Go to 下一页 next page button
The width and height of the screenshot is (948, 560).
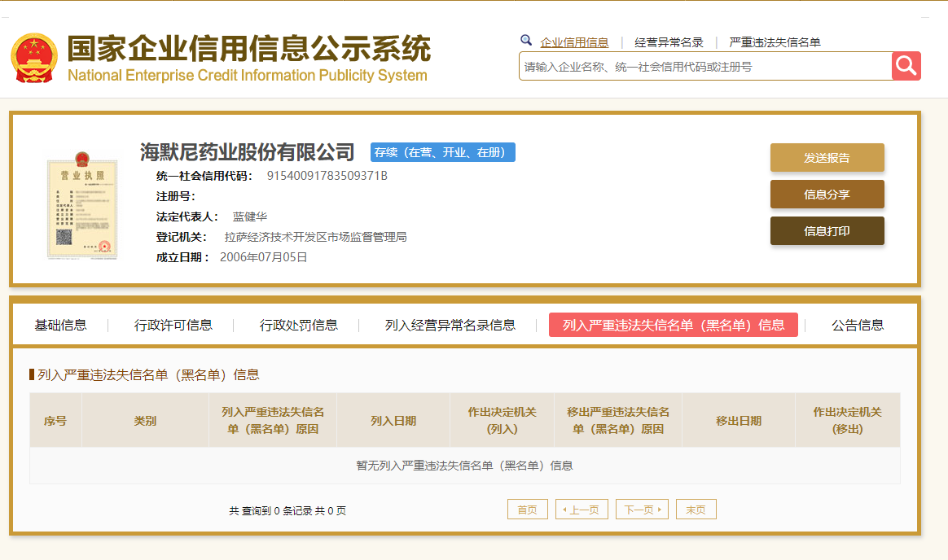[642, 510]
